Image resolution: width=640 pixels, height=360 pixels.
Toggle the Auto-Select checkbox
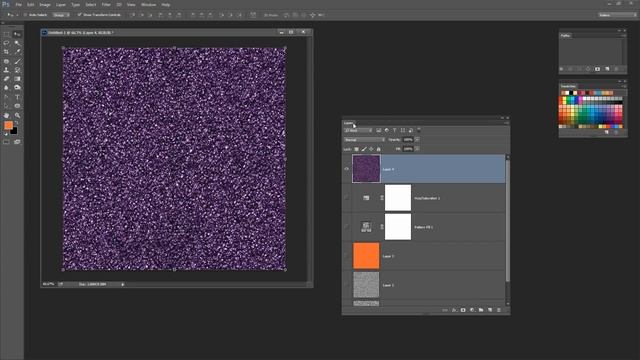click(x=25, y=15)
